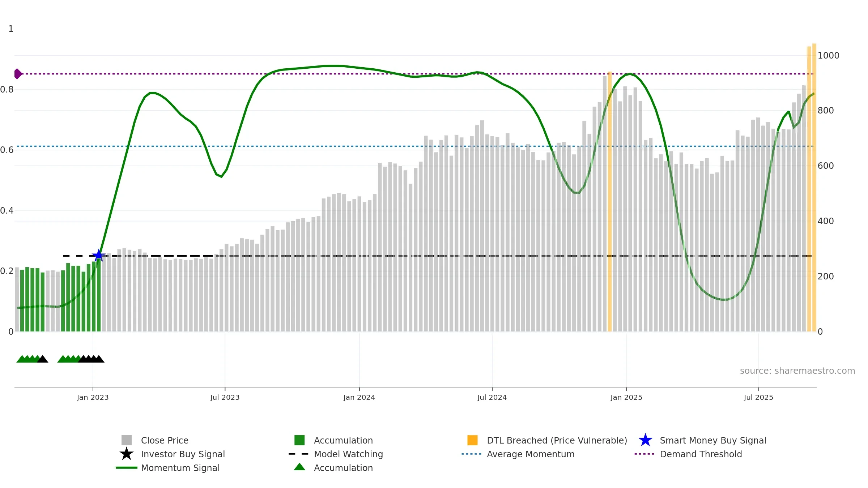Click the Demand Threshold purple dotted legend icon
Screen dimensions: 868x488
[x=644, y=454]
